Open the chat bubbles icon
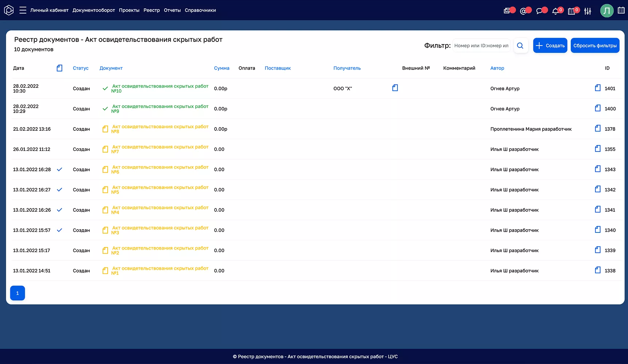 539,11
